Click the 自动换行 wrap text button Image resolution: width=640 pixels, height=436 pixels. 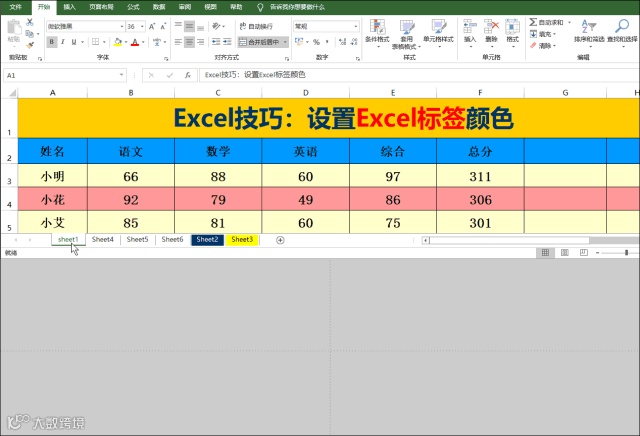[256, 26]
